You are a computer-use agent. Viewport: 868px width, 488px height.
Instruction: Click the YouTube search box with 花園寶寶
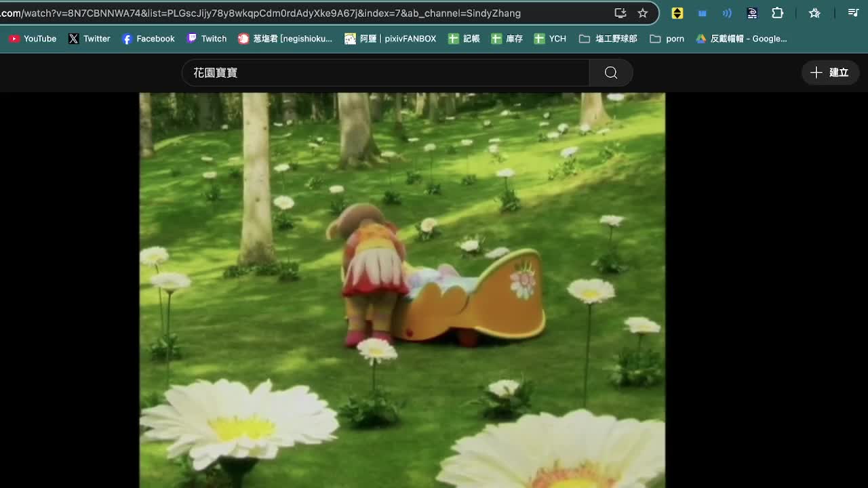coord(385,73)
